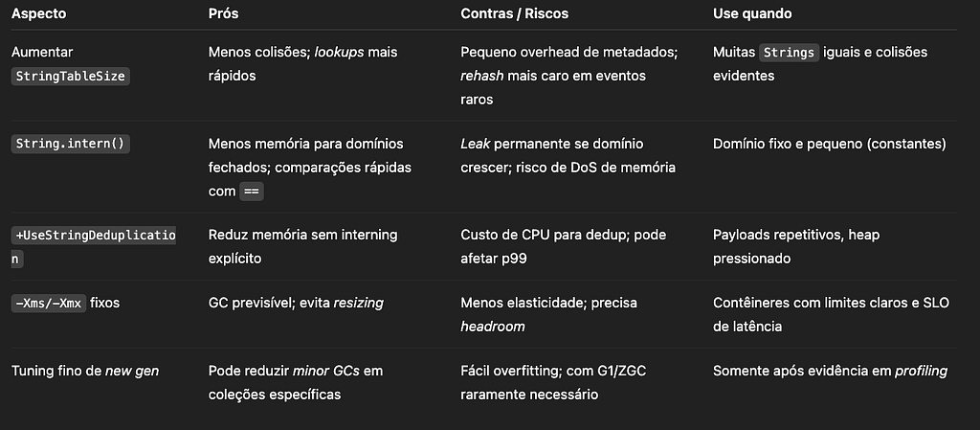Click 'Menos colisões; lookups mais rápidos' text
The width and height of the screenshot is (980, 430).
[x=303, y=64]
